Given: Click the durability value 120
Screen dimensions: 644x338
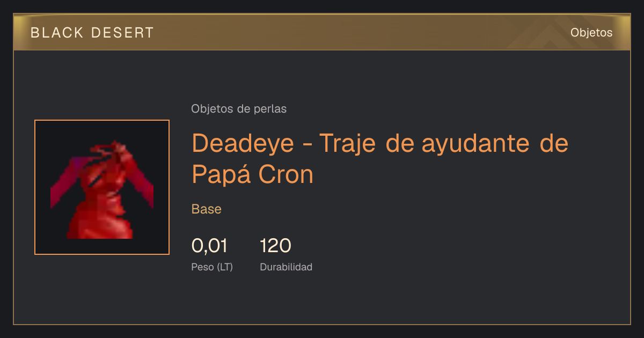Looking at the screenshot, I should point(276,246).
